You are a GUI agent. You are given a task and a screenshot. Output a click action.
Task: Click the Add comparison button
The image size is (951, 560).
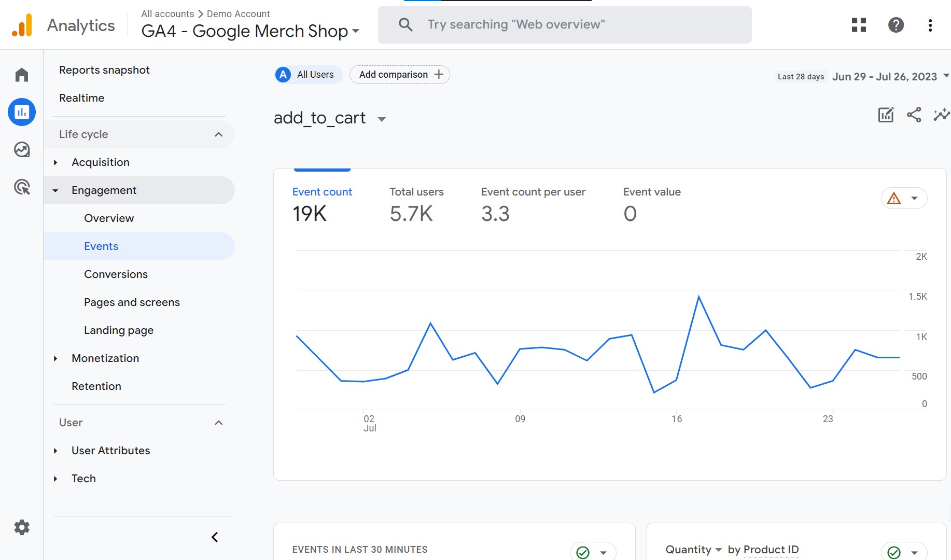tap(400, 75)
